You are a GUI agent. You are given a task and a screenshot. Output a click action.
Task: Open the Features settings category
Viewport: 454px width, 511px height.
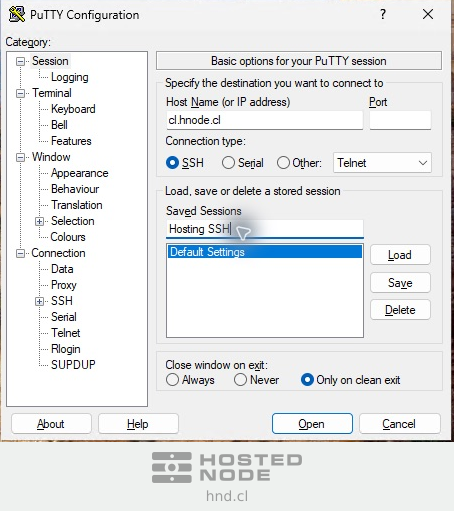[x=71, y=141]
